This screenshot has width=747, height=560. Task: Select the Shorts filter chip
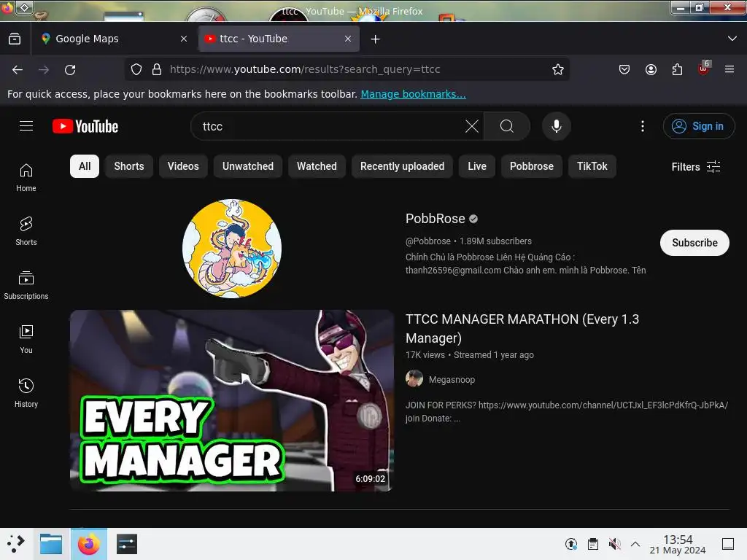(129, 166)
